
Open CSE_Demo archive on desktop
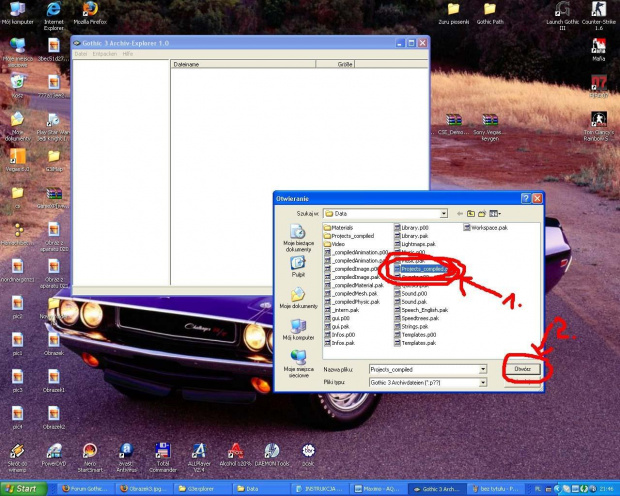[454, 124]
